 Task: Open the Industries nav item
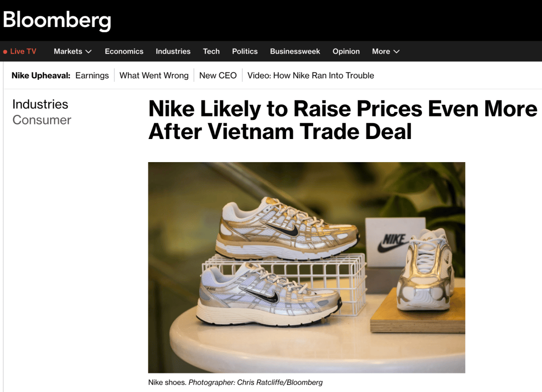pyautogui.click(x=173, y=52)
